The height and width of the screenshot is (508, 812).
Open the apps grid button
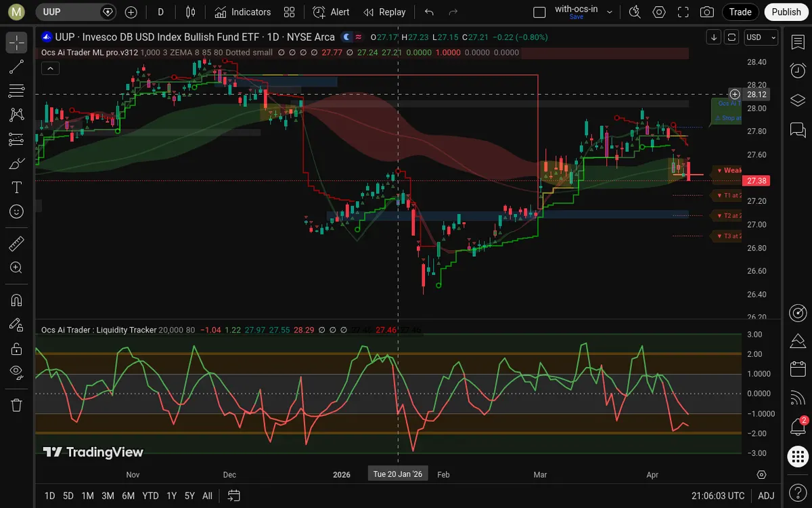(798, 456)
